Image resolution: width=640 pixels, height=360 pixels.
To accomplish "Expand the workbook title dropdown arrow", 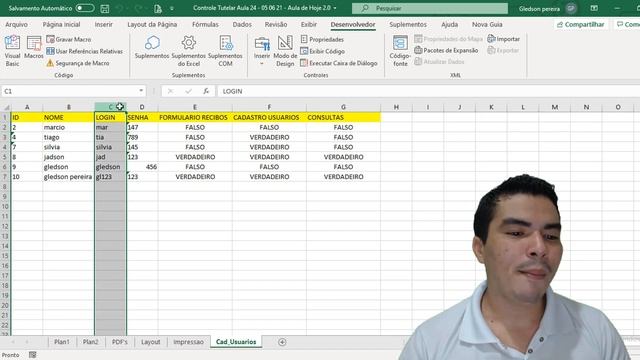I will click(335, 8).
